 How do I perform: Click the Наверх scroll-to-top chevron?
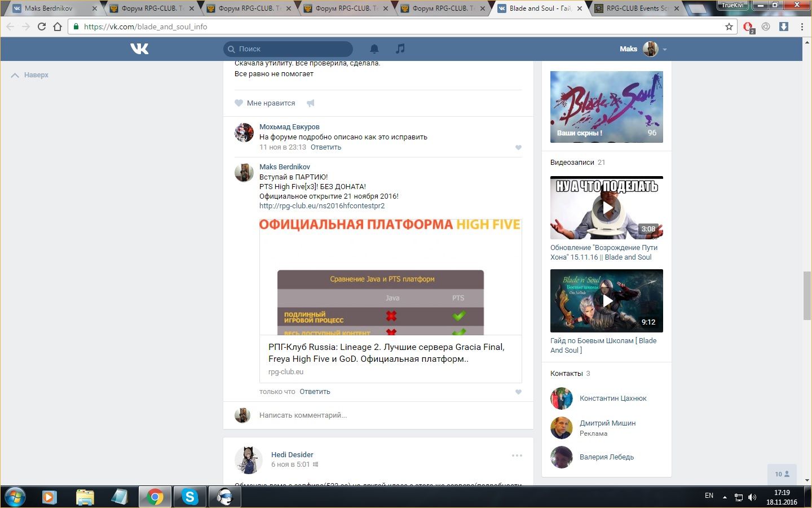[15, 75]
